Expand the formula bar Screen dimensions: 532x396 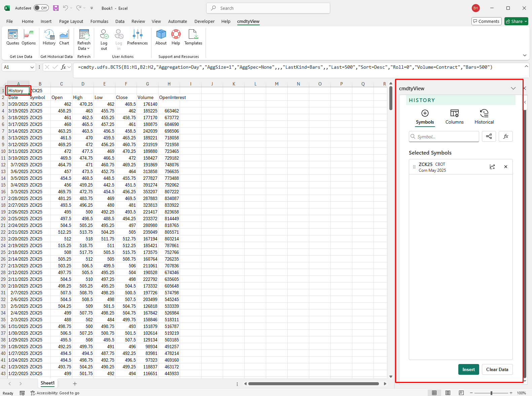click(526, 67)
